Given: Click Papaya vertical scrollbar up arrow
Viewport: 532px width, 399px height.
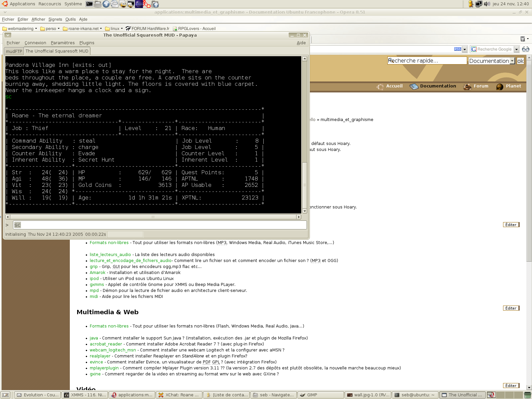Looking at the screenshot, I should point(305,59).
